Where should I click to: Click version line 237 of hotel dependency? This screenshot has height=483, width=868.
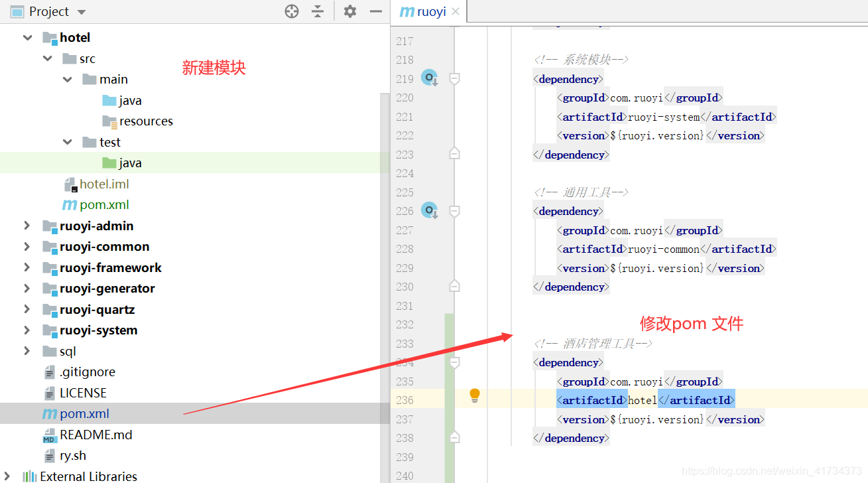[660, 419]
